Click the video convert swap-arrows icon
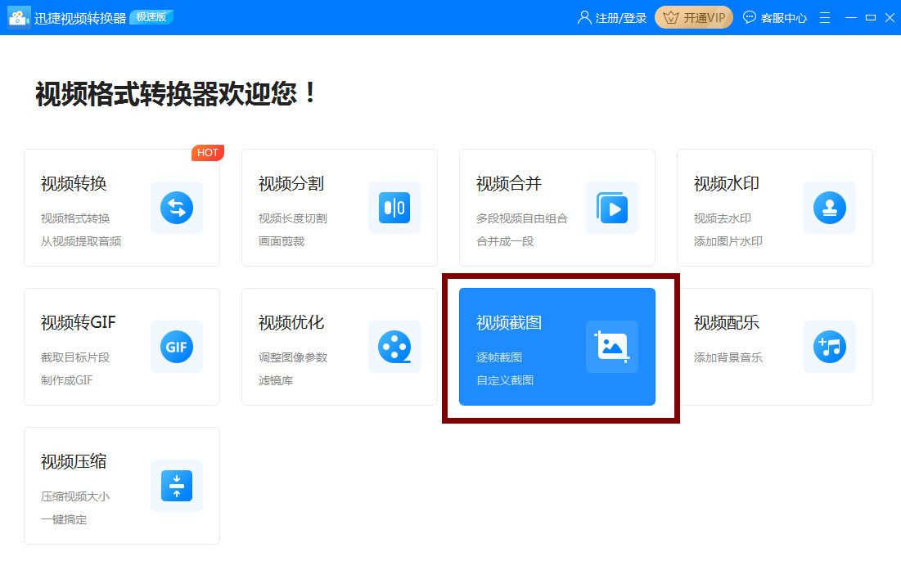 pyautogui.click(x=177, y=208)
